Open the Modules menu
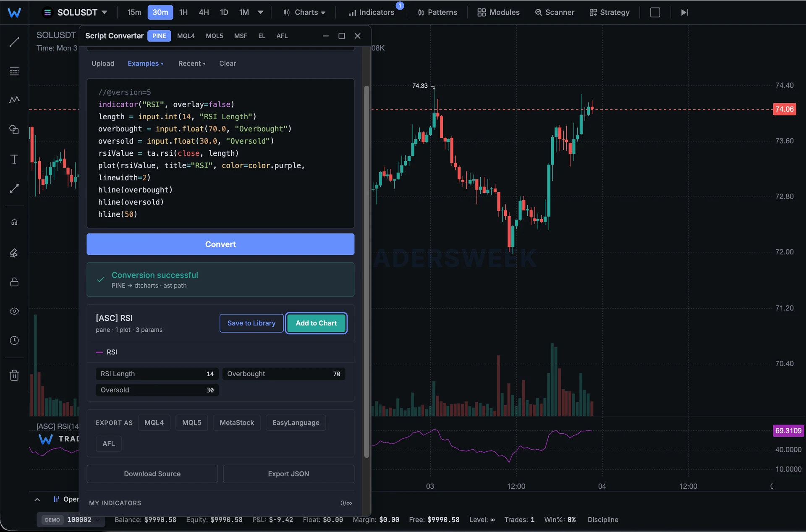This screenshot has height=532, width=806. tap(499, 13)
